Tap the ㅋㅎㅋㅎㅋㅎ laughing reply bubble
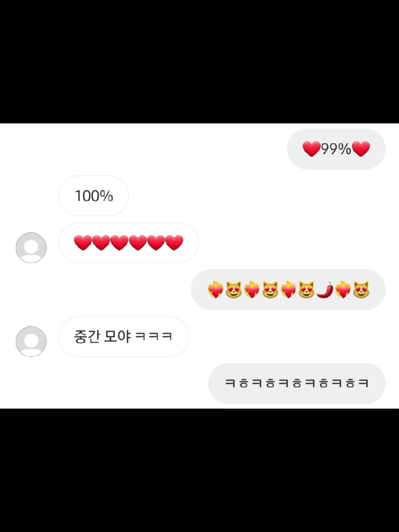This screenshot has width=399, height=532. tap(297, 383)
